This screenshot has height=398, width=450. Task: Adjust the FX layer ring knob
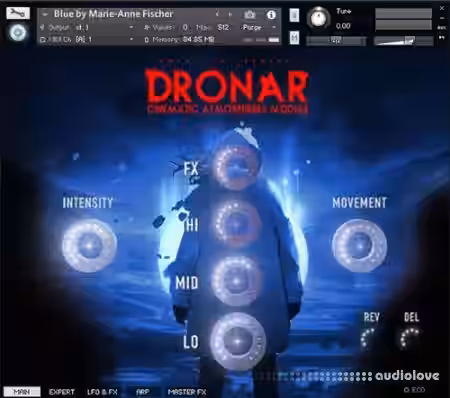[237, 167]
